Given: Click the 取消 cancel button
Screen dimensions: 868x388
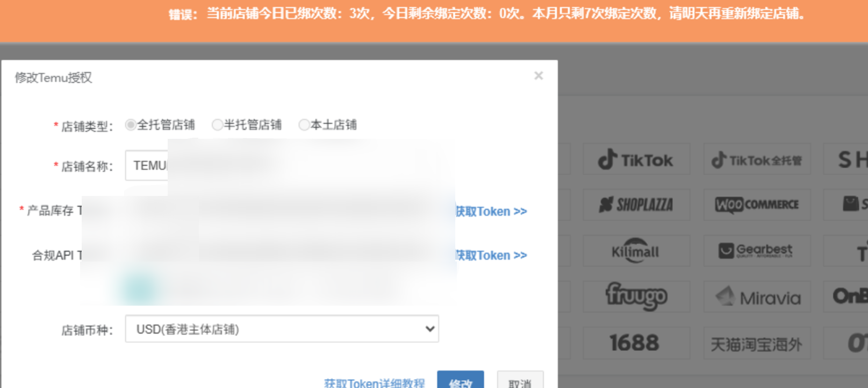Looking at the screenshot, I should (x=520, y=382).
